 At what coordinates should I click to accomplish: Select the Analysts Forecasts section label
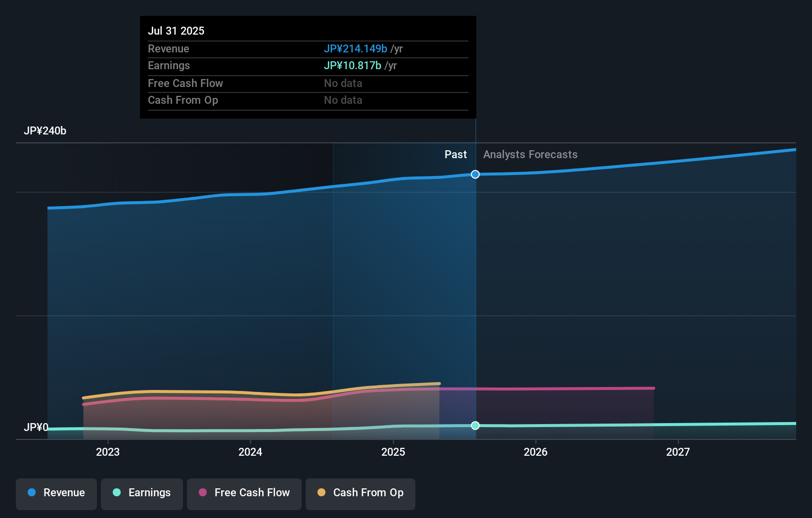pos(530,154)
